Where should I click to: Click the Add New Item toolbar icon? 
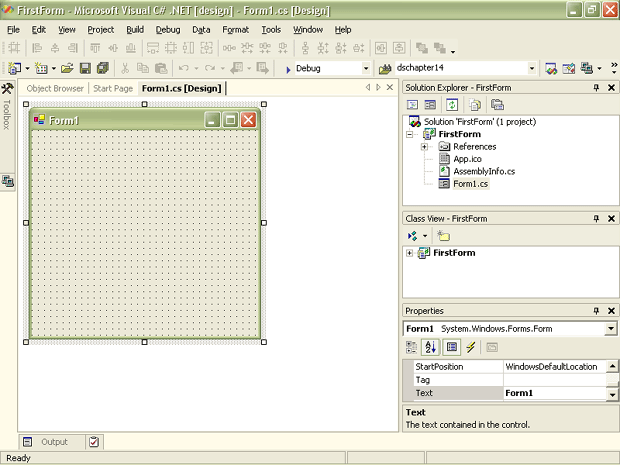[41, 68]
